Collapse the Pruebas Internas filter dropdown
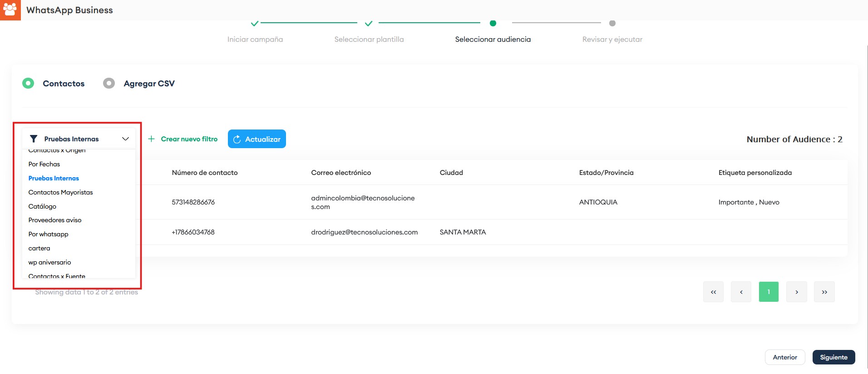This screenshot has width=868, height=374. click(125, 139)
